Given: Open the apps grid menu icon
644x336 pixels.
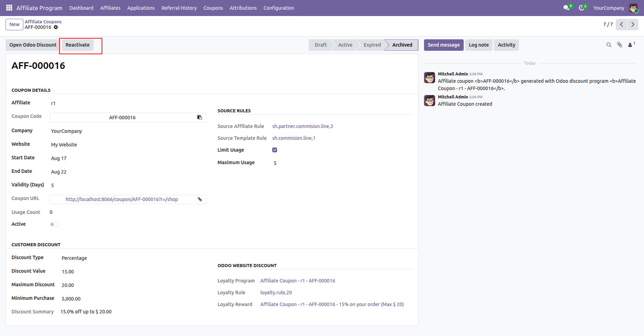Looking at the screenshot, I should point(9,8).
